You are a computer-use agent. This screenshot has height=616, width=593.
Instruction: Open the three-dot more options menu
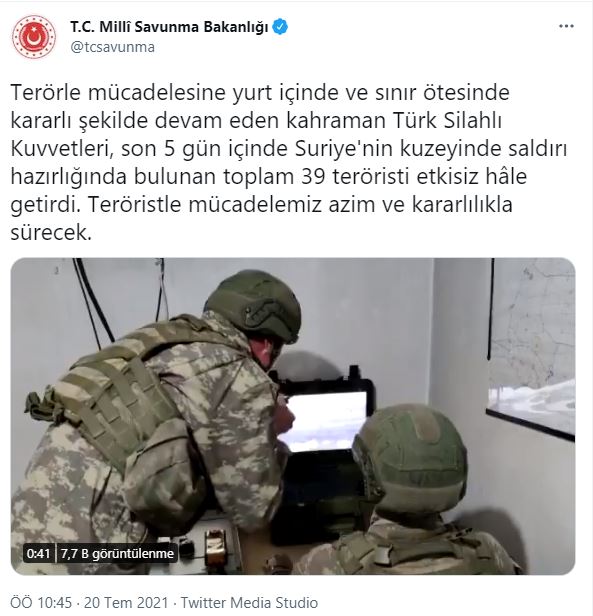[x=566, y=26]
